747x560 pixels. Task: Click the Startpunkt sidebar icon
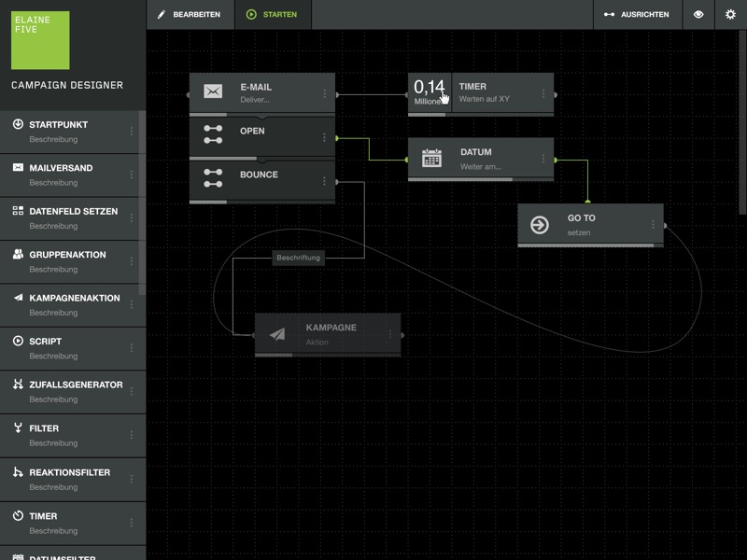(18, 124)
